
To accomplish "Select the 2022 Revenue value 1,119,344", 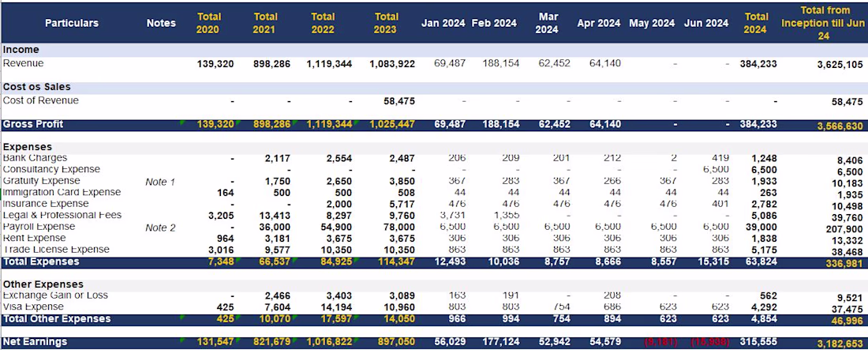I will [329, 64].
